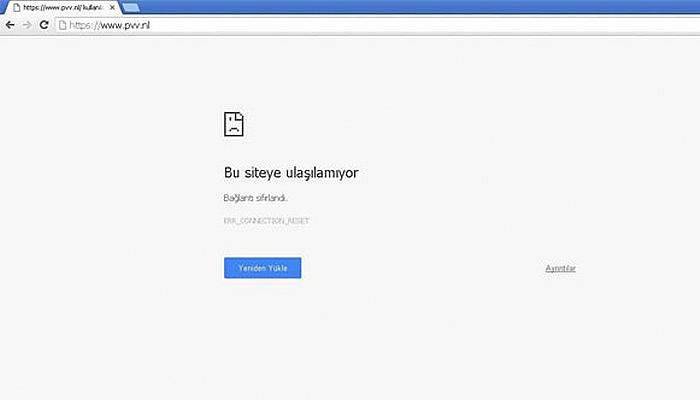700x400 pixels.
Task: Click the page favicon on the tab
Action: click(17, 8)
